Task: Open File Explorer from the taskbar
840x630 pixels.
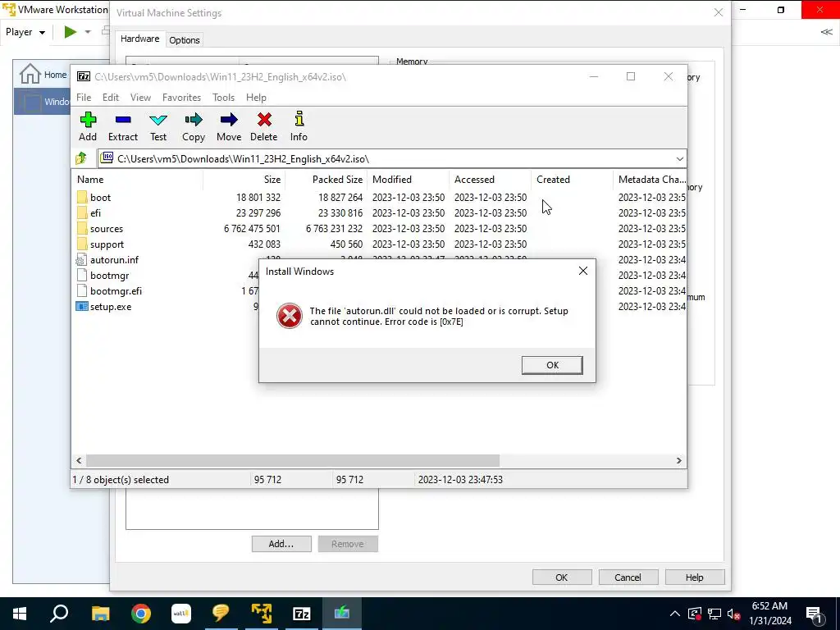Action: click(100, 614)
